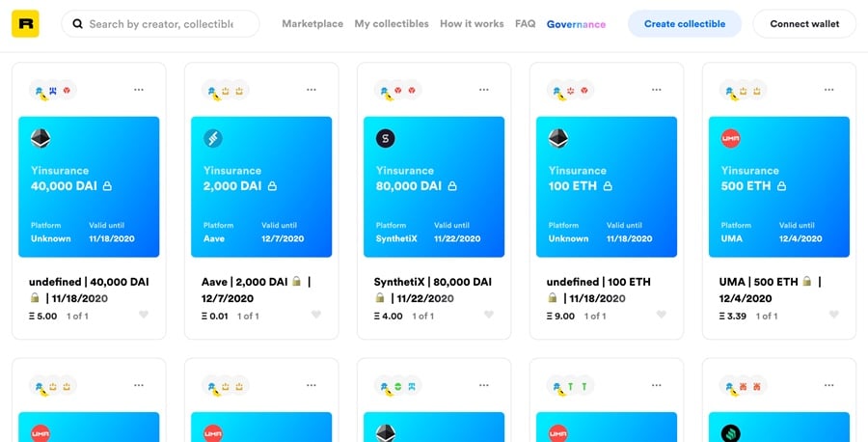This screenshot has width=868, height=442.
Task: Click owner avatars on 100 ETH card
Action: (570, 91)
